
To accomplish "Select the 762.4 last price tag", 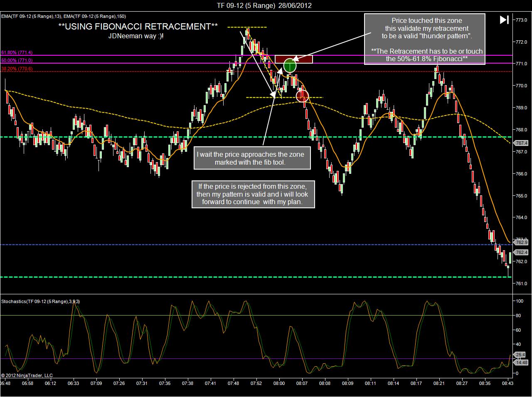I will [522, 252].
